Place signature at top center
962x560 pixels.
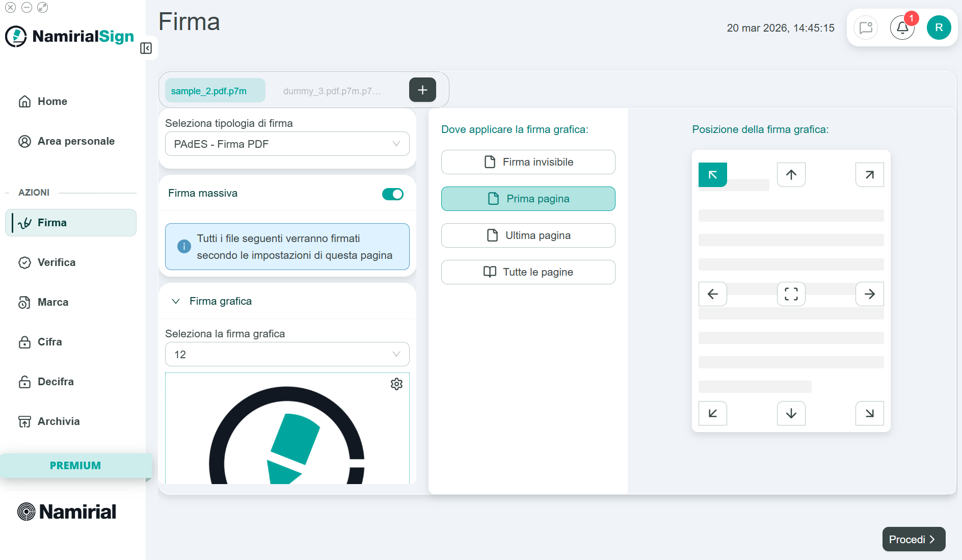tap(791, 175)
